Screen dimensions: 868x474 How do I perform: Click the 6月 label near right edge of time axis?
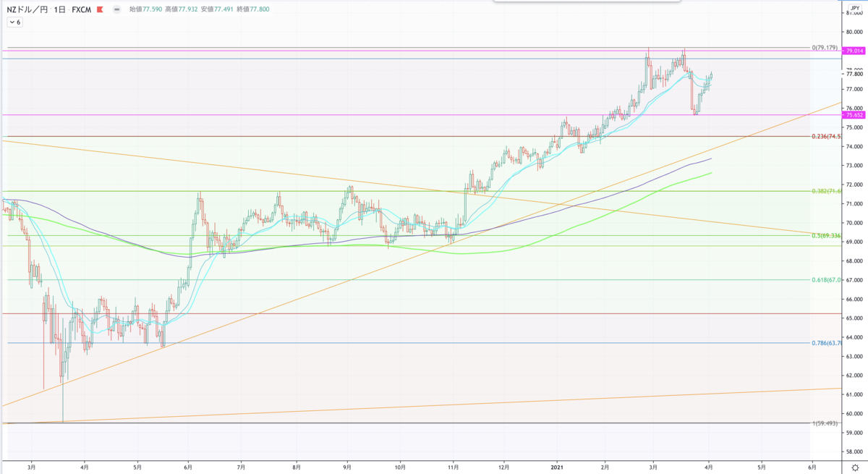coord(812,469)
